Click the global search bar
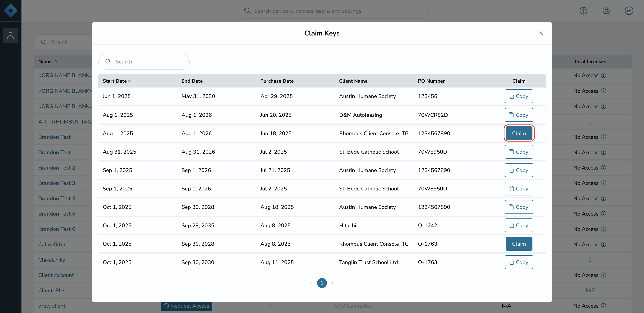644x313 pixels. point(333,11)
